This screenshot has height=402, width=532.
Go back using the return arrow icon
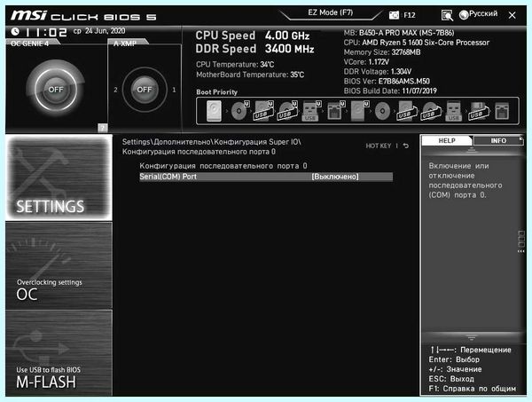[x=406, y=146]
